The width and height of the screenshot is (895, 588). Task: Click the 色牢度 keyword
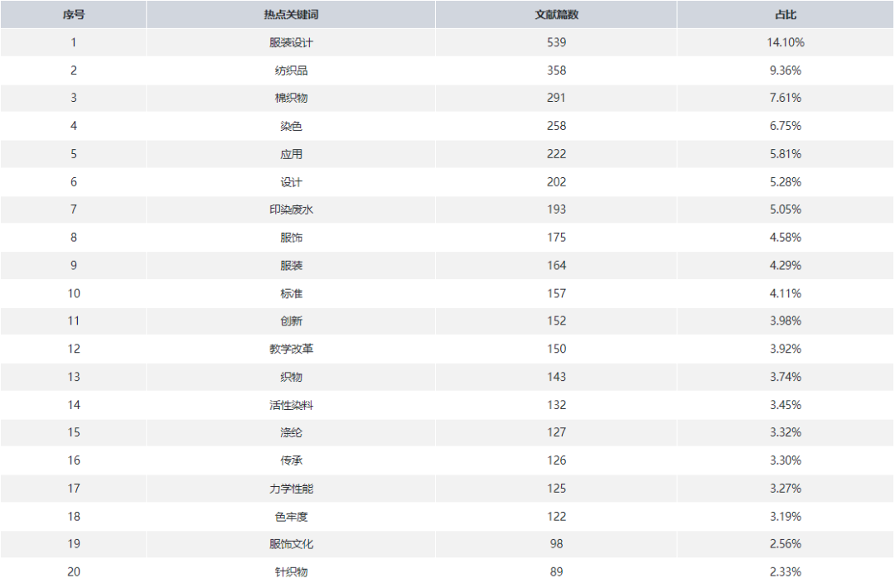291,517
